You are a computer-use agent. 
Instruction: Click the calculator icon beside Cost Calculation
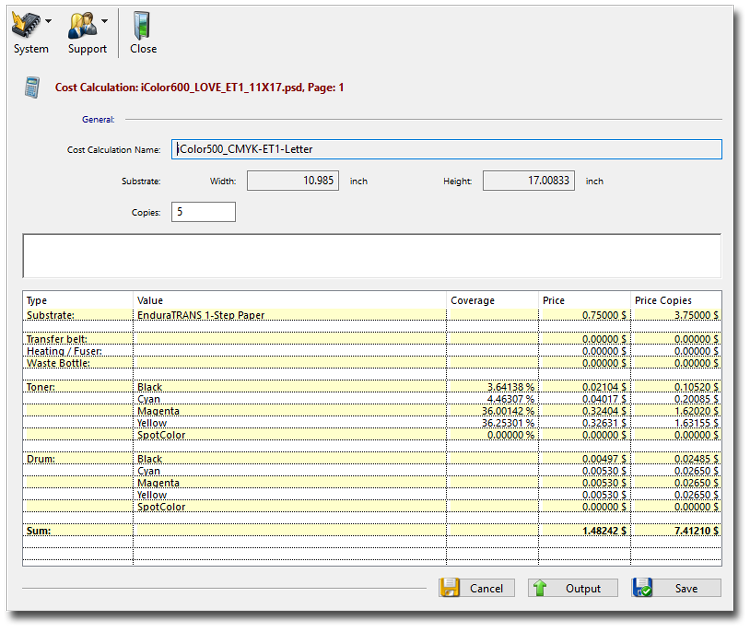32,88
